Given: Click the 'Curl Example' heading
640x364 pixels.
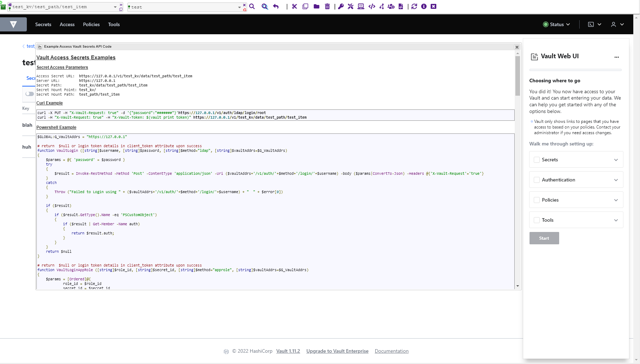Looking at the screenshot, I should [x=49, y=103].
